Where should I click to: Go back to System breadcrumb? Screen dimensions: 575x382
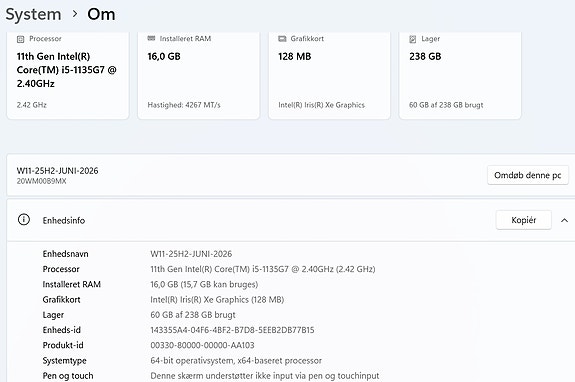(33, 15)
